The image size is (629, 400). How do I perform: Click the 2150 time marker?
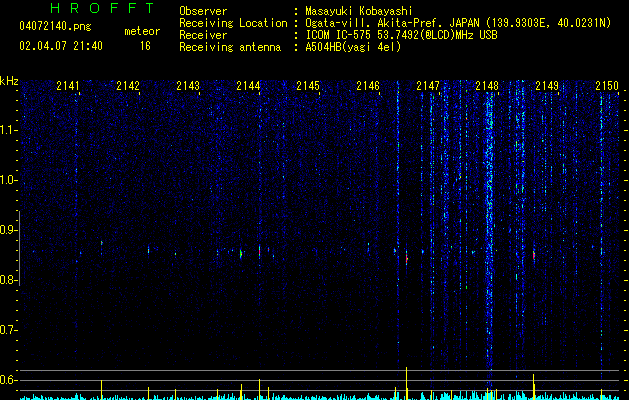tap(607, 85)
